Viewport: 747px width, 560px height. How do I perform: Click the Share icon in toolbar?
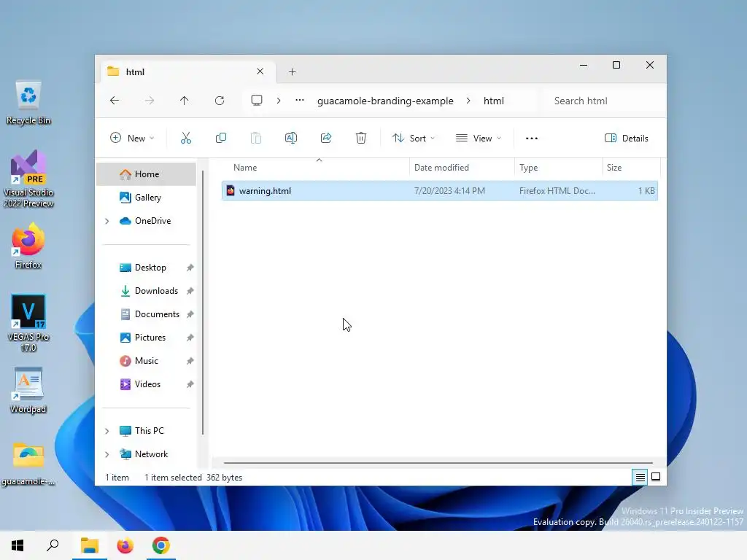tap(326, 138)
